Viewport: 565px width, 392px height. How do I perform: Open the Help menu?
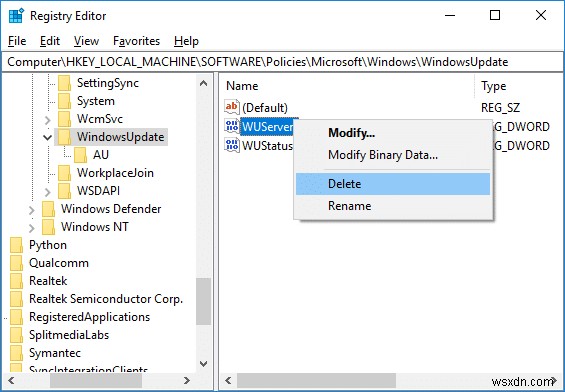(x=186, y=41)
